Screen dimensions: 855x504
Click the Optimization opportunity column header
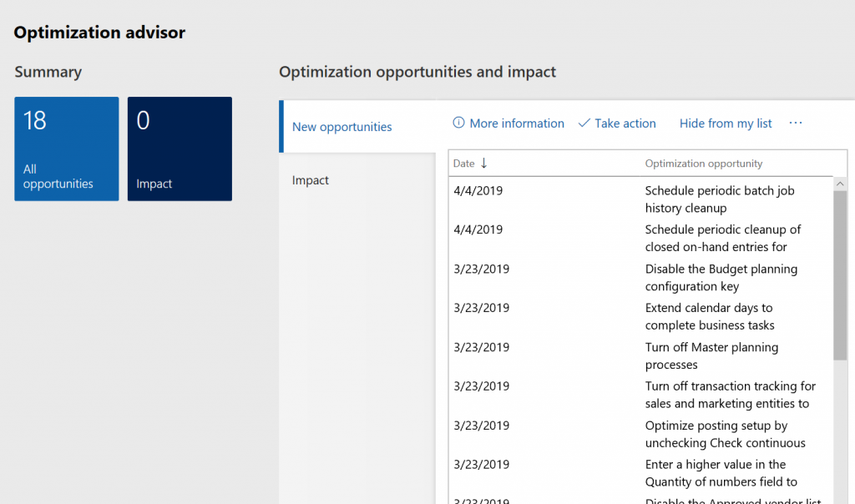tap(703, 164)
